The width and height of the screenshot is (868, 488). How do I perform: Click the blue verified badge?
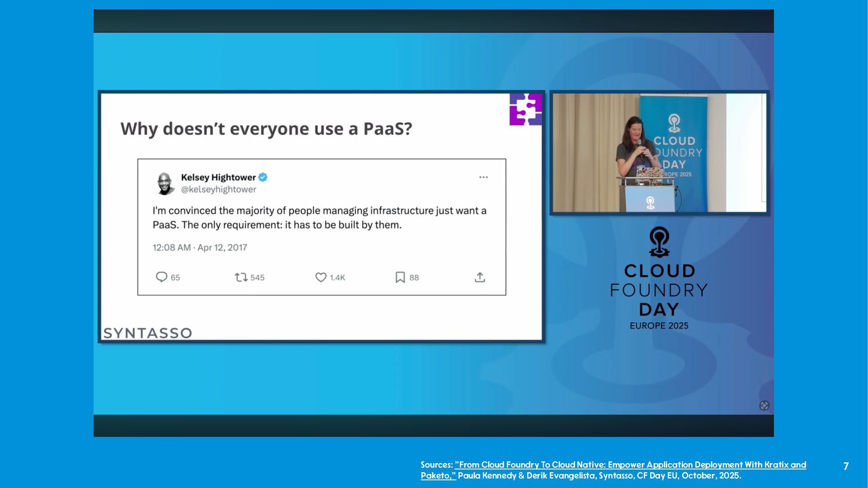click(x=263, y=177)
